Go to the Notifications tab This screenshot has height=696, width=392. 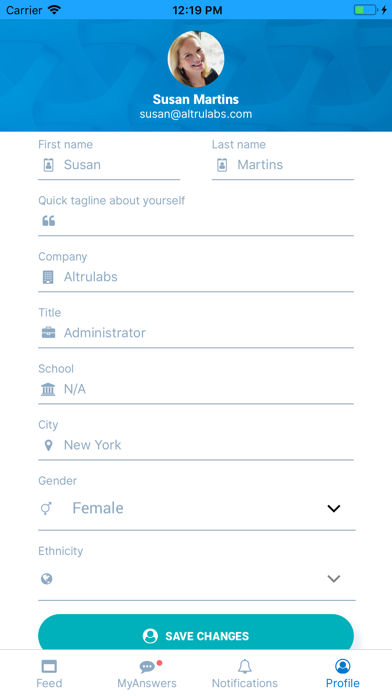(245, 673)
